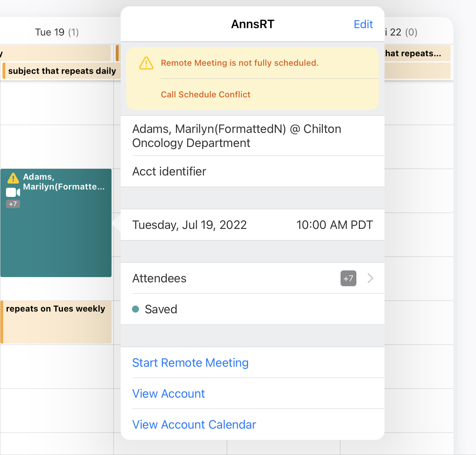Start Remote Meeting

(190, 363)
